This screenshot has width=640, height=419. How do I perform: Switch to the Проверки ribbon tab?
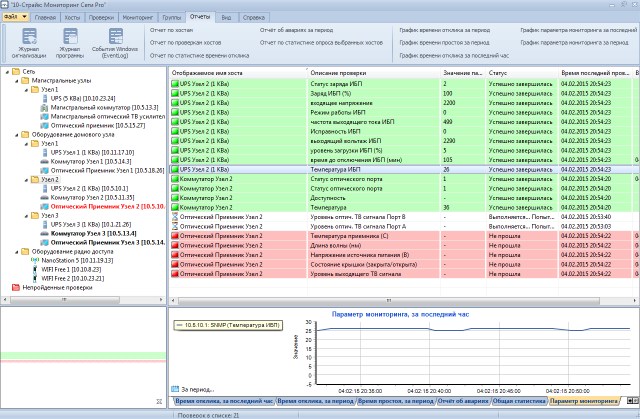(101, 18)
